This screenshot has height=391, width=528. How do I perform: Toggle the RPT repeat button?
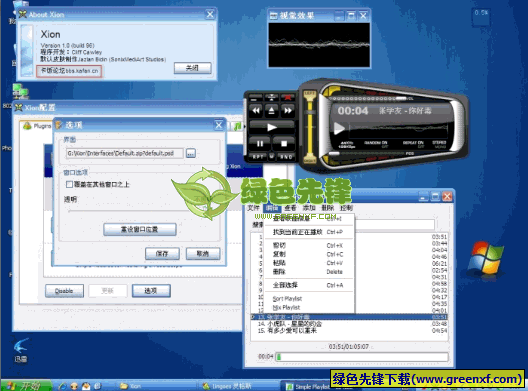click(x=258, y=157)
